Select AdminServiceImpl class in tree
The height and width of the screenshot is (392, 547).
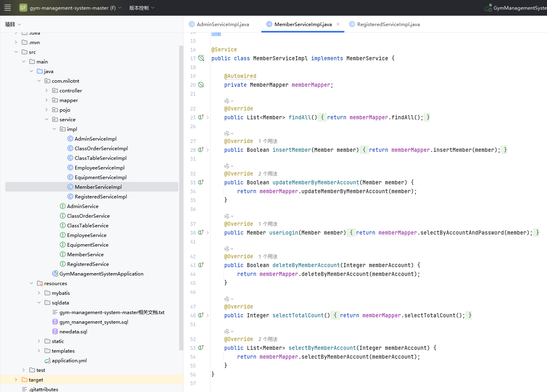(92, 139)
